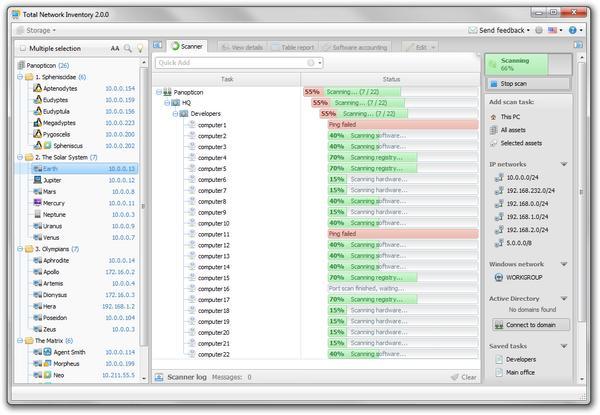Select the Earth asset

click(84, 169)
